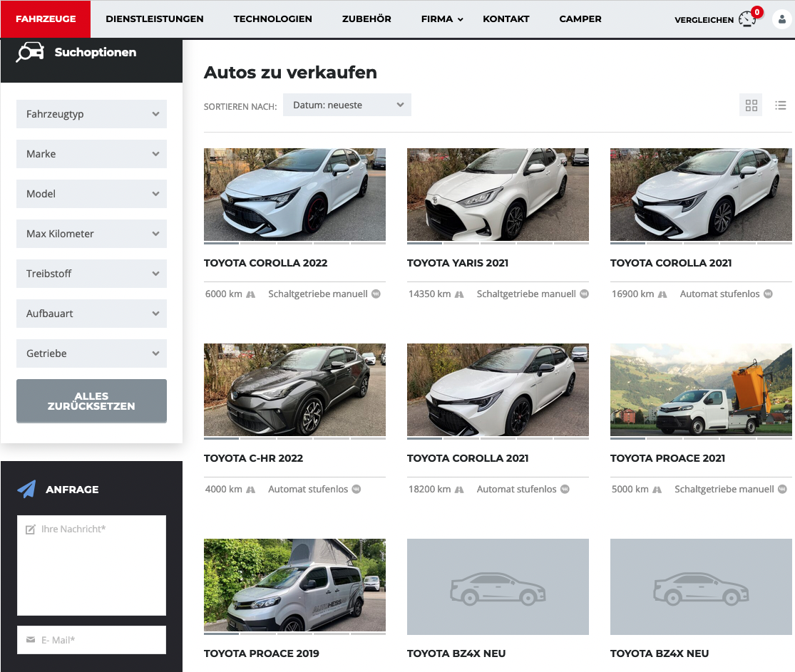The image size is (795, 672).
Task: Click road icon next to 14350 km
Action: (x=459, y=294)
